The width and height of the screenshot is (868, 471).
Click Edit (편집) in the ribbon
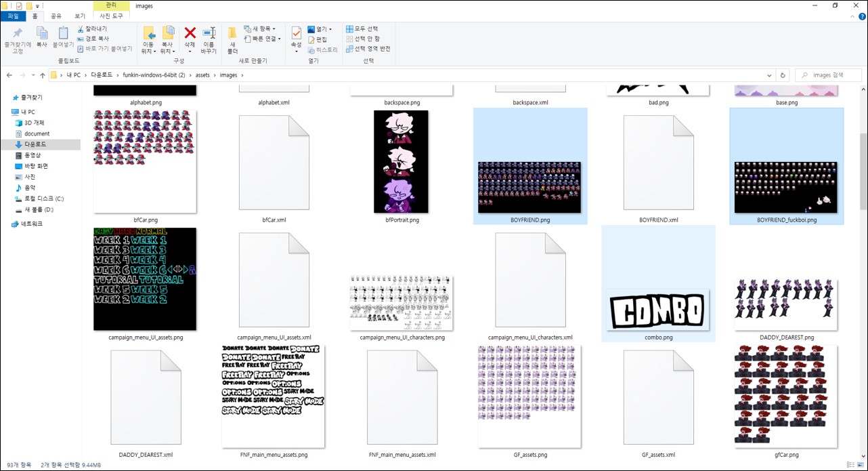pos(318,39)
